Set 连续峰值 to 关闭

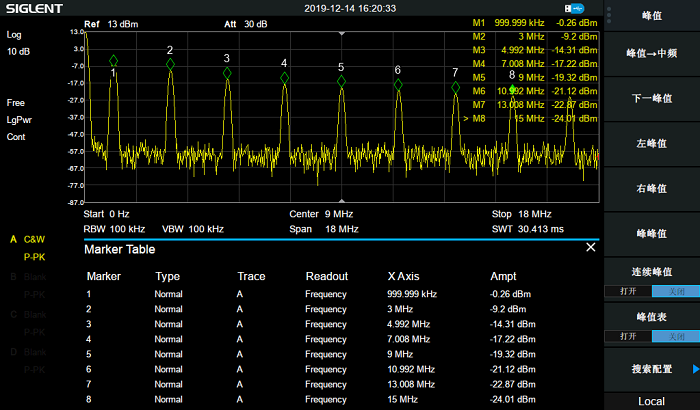coord(676,291)
